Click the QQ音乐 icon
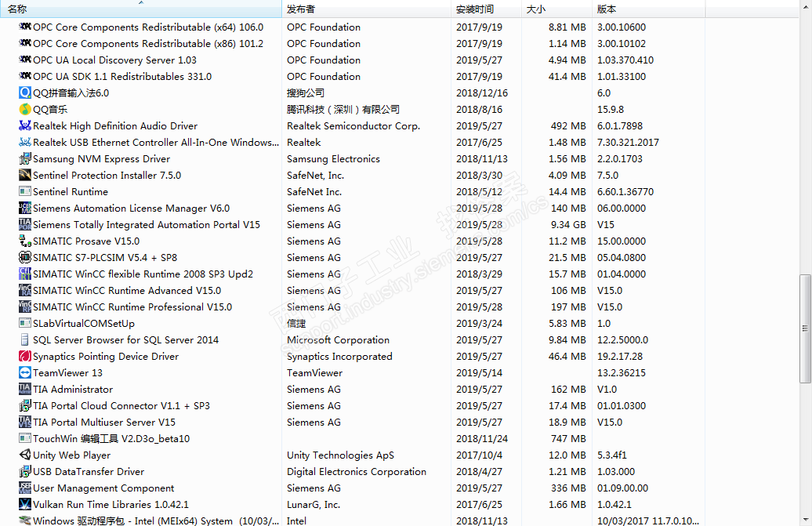Screen dimensions: 812x526 [25, 109]
